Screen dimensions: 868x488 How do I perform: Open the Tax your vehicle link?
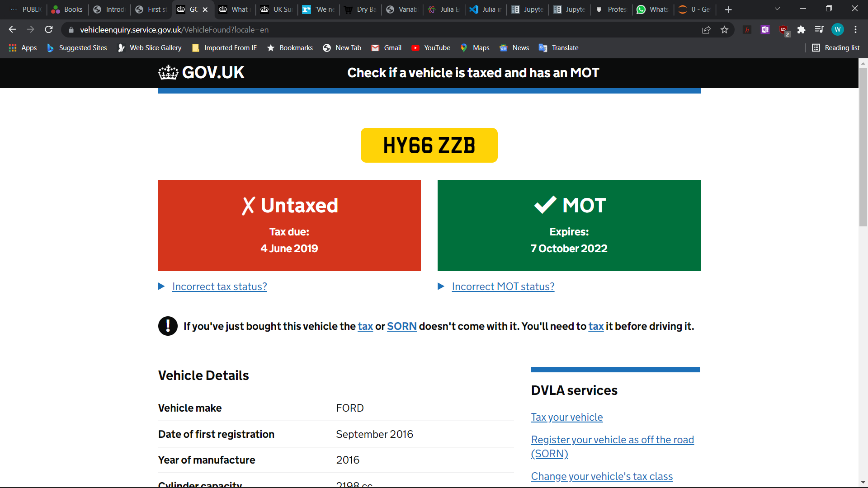click(x=567, y=417)
